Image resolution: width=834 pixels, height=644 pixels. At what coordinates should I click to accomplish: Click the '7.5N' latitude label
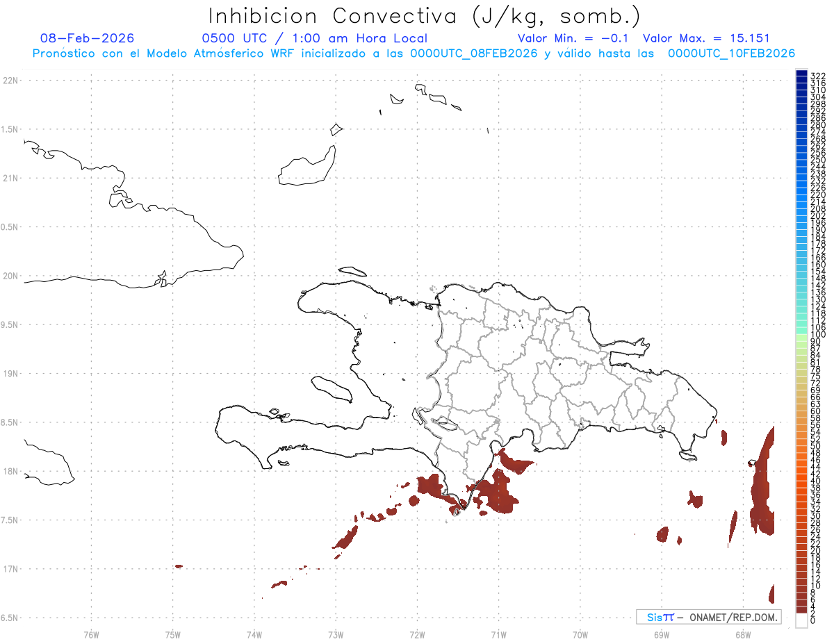pos(10,520)
